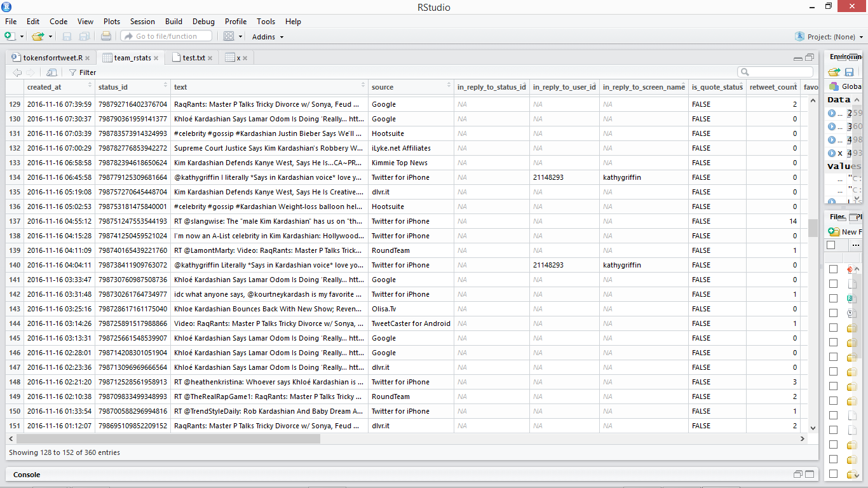Click horizontal scrollbar thumb of data table
868x488 pixels.
(x=168, y=438)
